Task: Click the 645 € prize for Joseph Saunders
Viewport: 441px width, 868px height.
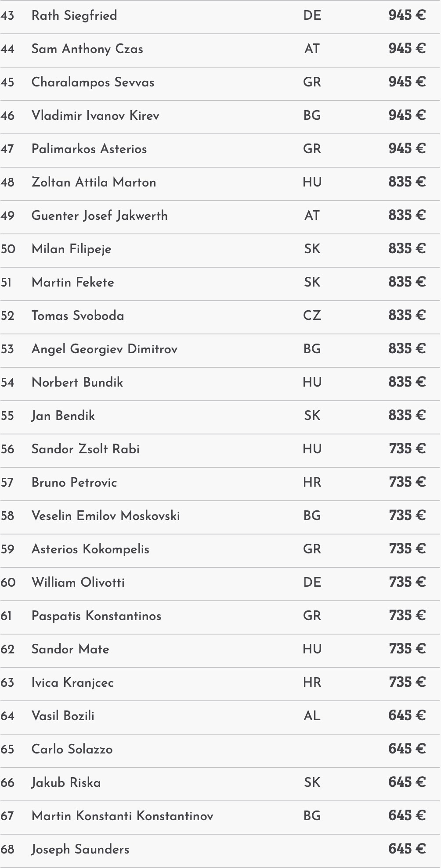Action: point(407,849)
